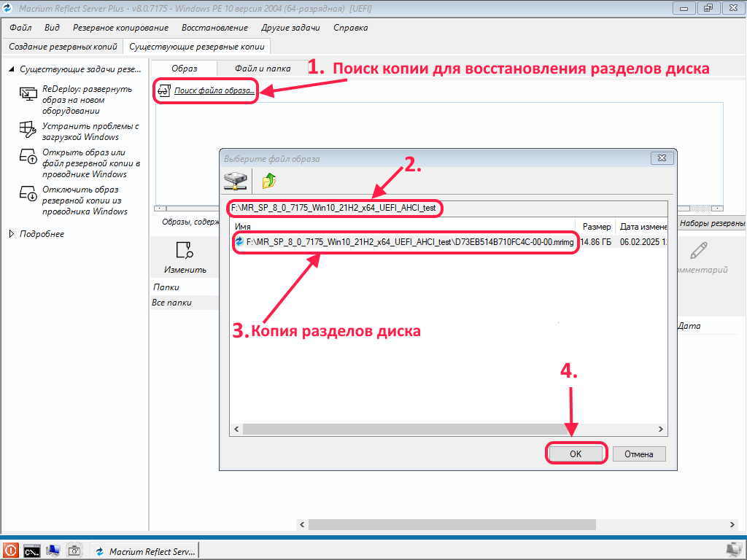Screen dimensions: 747x560
Task: Click the Поиск файла образа link
Action: (x=214, y=91)
